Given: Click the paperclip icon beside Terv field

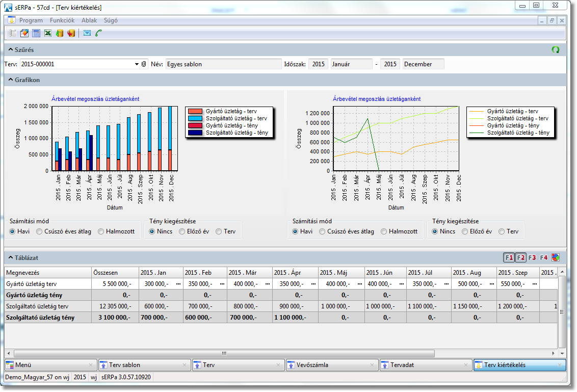Looking at the screenshot, I should pyautogui.click(x=144, y=64).
